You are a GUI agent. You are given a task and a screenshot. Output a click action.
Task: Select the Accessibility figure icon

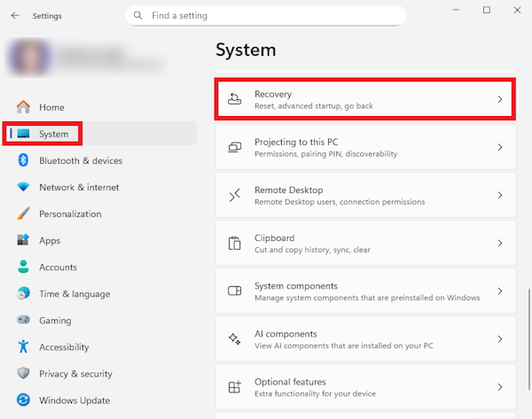[23, 346]
